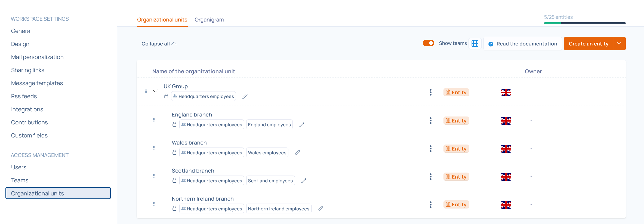Image resolution: width=644 pixels, height=224 pixels.
Task: Click the lock icon under UK Group
Action: 166,96
